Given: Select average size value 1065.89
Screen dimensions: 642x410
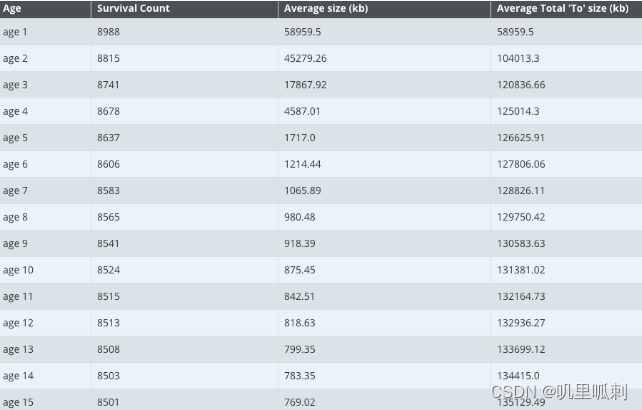Looking at the screenshot, I should coord(303,190).
